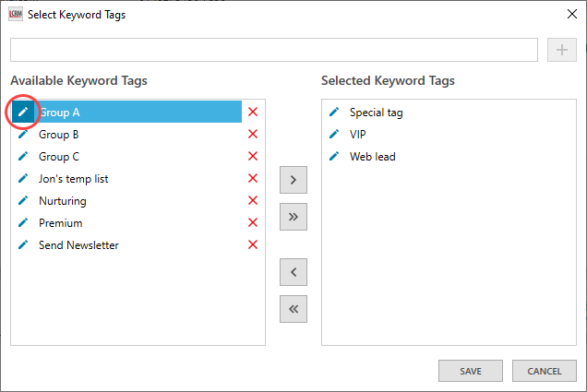Focus the new keyword tag text field
The height and width of the screenshot is (392, 587).
273,50
